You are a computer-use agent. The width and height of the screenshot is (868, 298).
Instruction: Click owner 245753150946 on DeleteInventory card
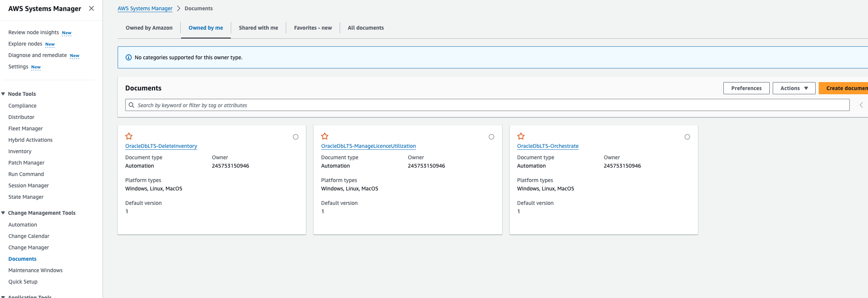(x=230, y=166)
